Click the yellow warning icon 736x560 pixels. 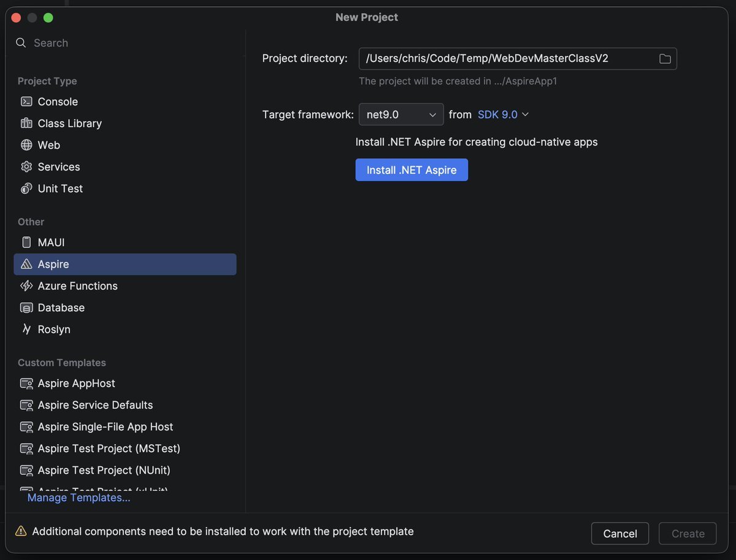click(x=21, y=531)
